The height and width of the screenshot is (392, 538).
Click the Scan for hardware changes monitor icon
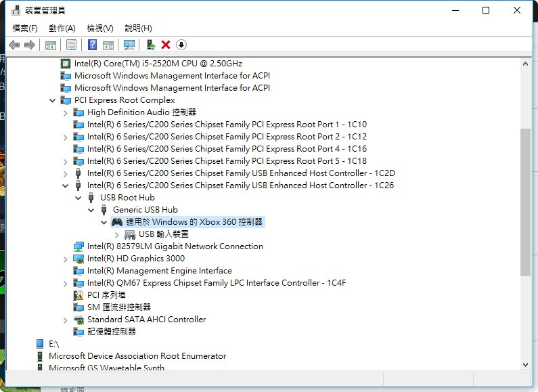(x=129, y=45)
